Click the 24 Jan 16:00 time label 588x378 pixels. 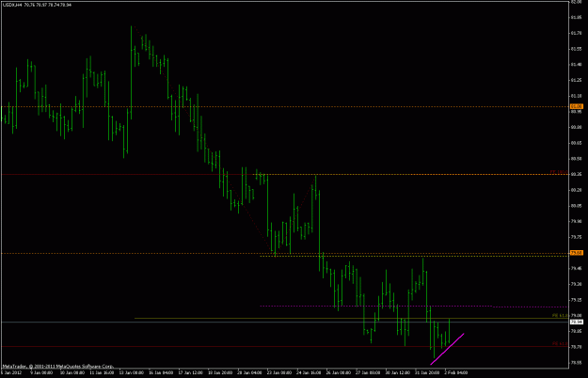(309, 372)
